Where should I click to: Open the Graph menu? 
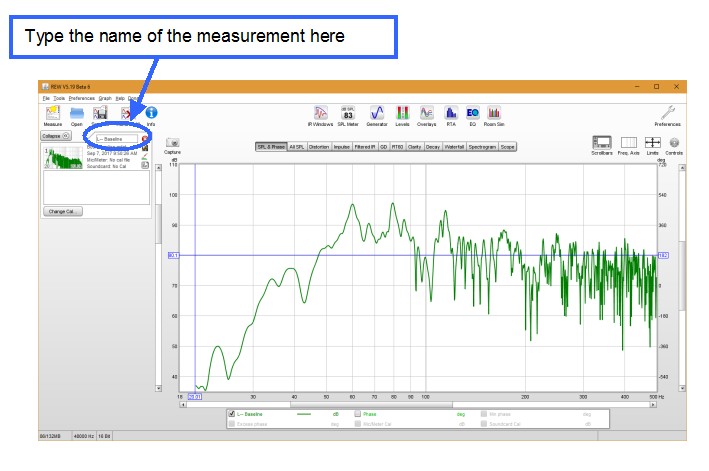[x=105, y=98]
